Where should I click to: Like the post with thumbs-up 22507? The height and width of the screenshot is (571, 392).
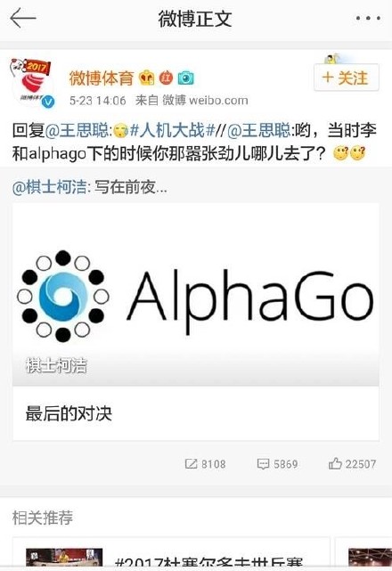click(x=352, y=463)
